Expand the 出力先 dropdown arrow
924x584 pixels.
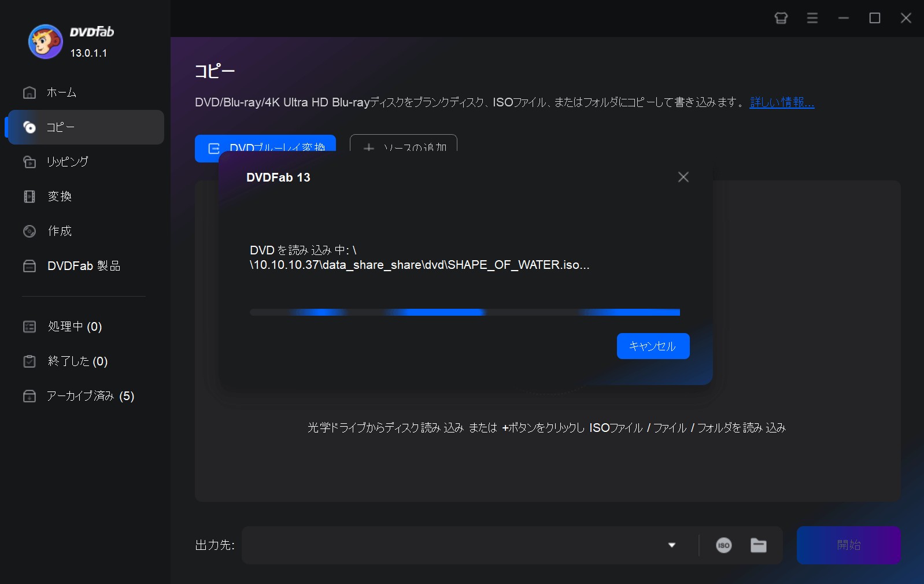point(672,545)
